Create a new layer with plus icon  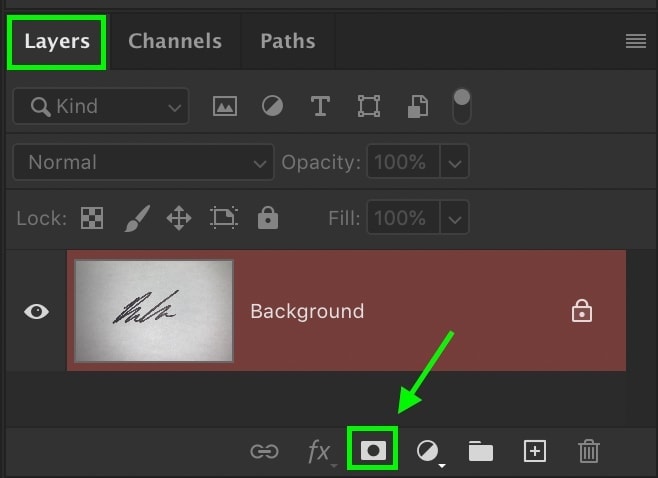tap(535, 451)
